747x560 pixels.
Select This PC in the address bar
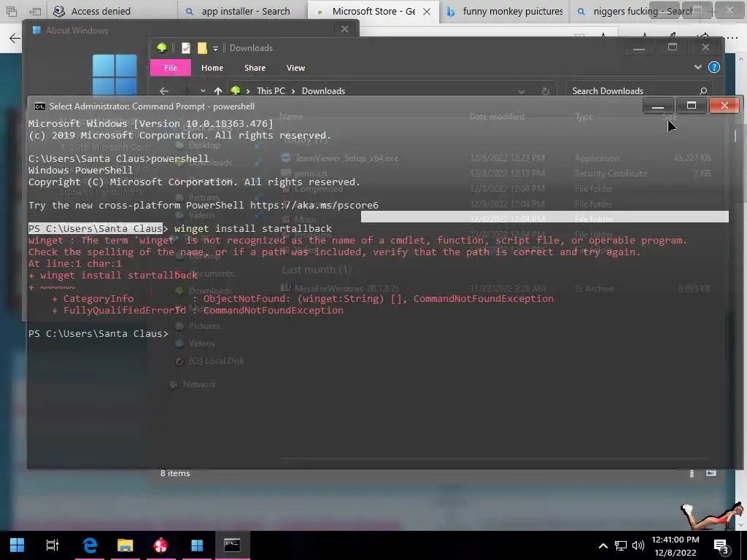coord(271,91)
